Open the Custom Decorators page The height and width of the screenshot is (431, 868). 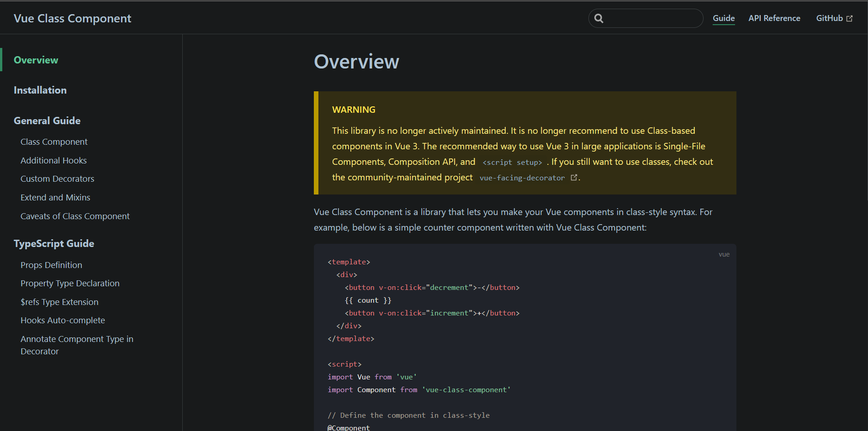(x=57, y=179)
